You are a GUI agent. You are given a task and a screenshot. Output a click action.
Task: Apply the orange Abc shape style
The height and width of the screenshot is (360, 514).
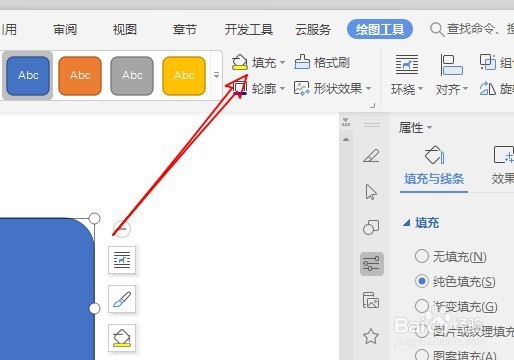80,76
